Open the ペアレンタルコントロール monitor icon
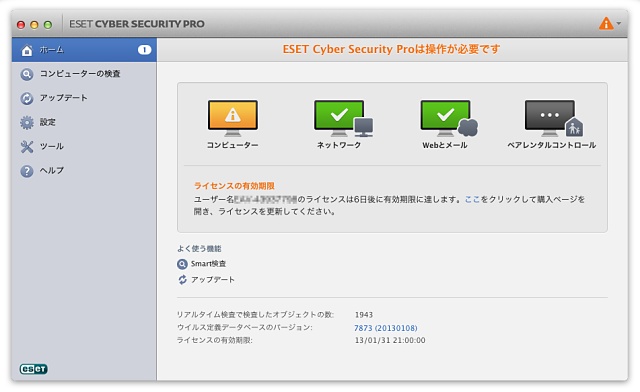The width and height of the screenshot is (640, 392). click(554, 118)
